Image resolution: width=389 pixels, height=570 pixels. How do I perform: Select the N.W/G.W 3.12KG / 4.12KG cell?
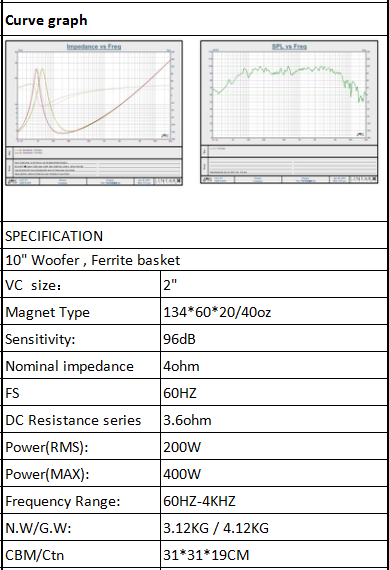274,527
